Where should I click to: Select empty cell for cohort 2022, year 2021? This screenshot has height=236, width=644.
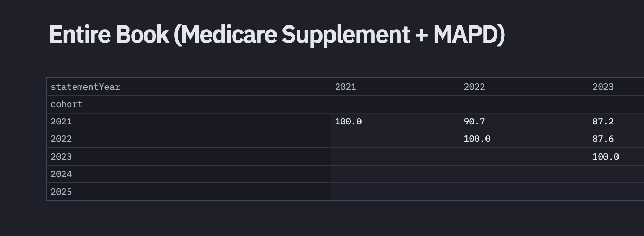pos(395,139)
